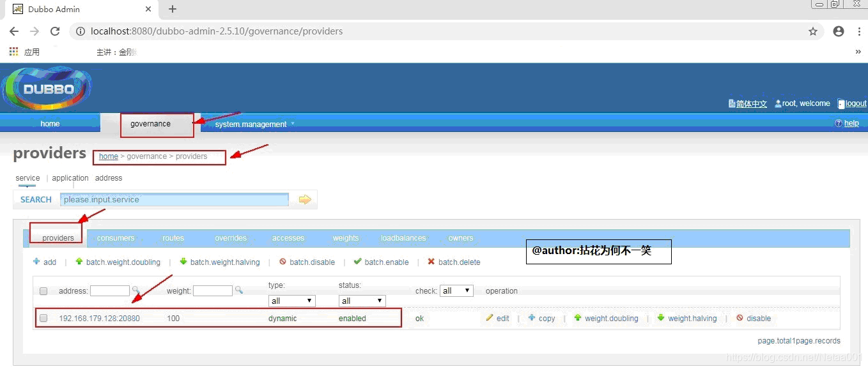Click the edit pencil icon in row
This screenshot has height=369, width=868.
point(490,318)
